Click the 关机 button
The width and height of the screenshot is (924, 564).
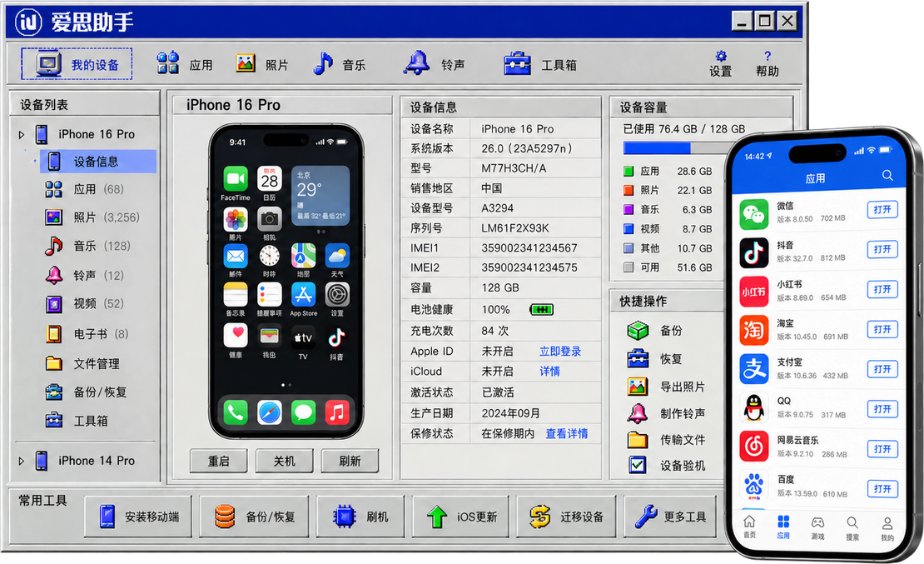pos(284,461)
